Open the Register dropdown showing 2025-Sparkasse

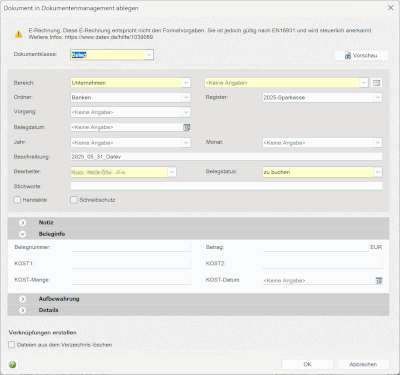378,97
